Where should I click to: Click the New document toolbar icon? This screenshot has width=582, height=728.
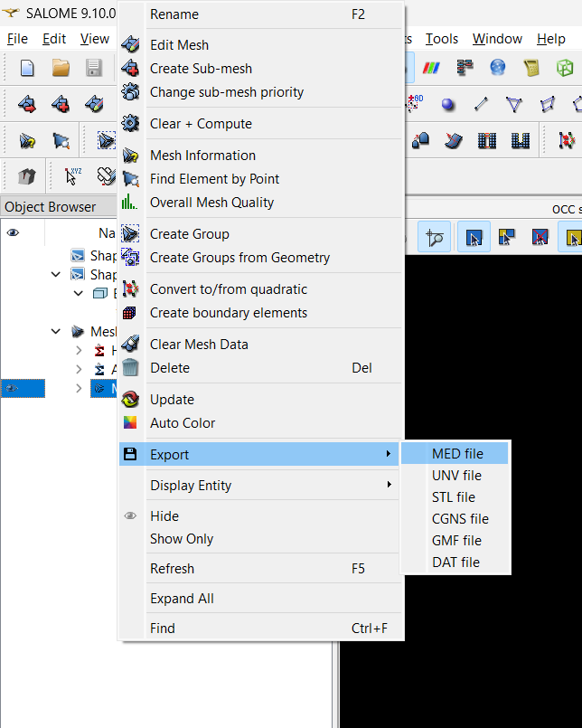(27, 68)
